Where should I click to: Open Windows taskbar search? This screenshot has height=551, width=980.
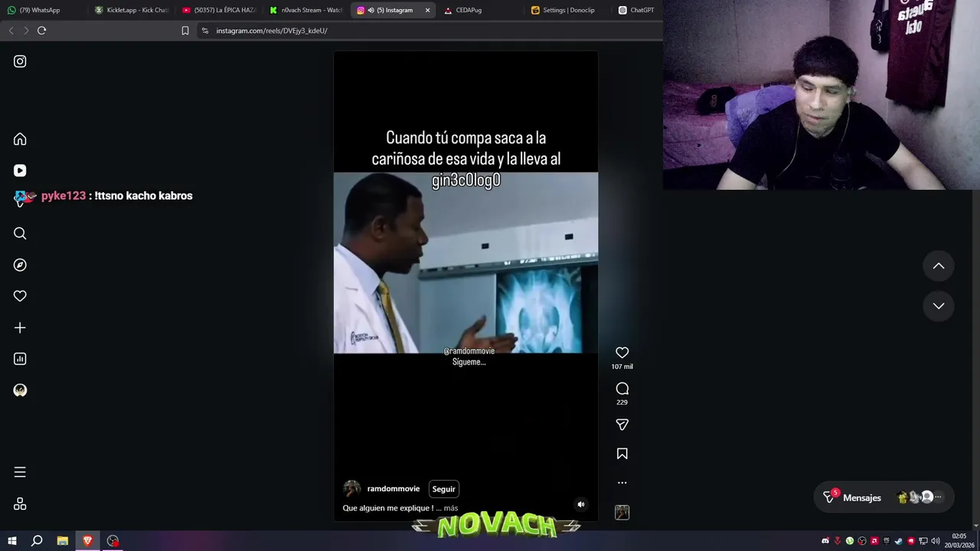[37, 541]
